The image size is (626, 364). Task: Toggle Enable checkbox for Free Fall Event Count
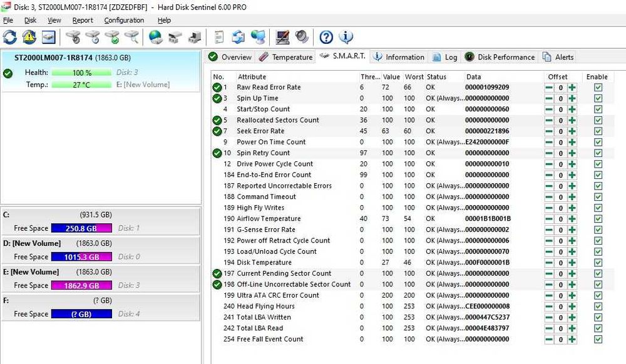[x=598, y=339]
